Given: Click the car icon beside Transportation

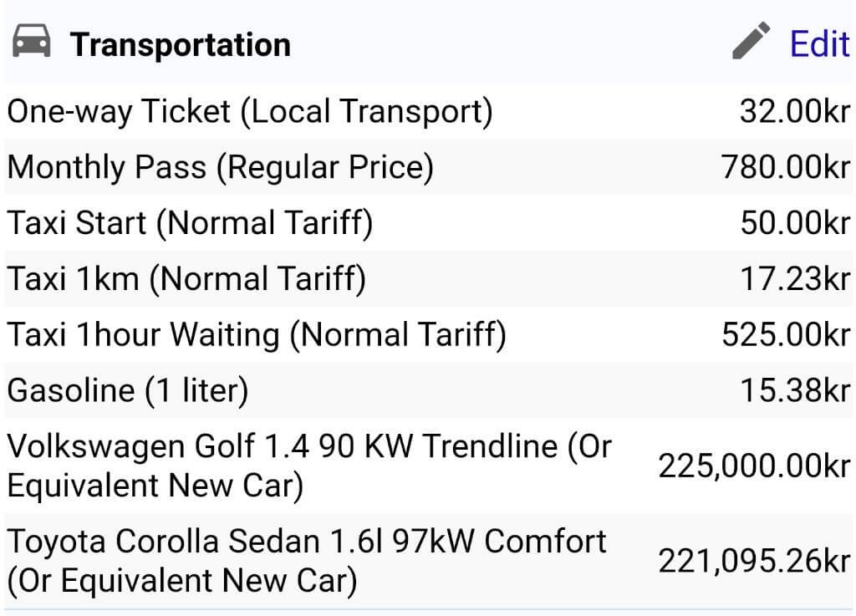Looking at the screenshot, I should coord(31,40).
